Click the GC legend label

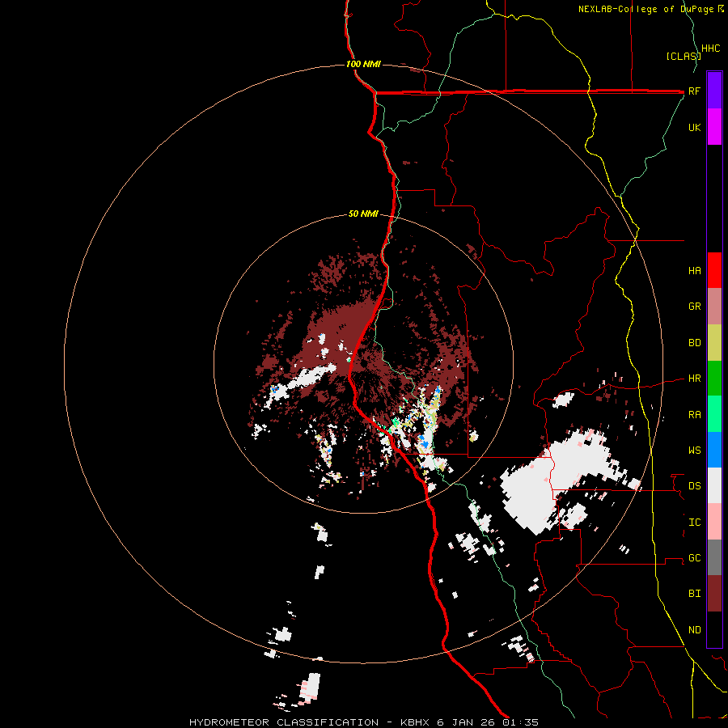[x=694, y=558]
